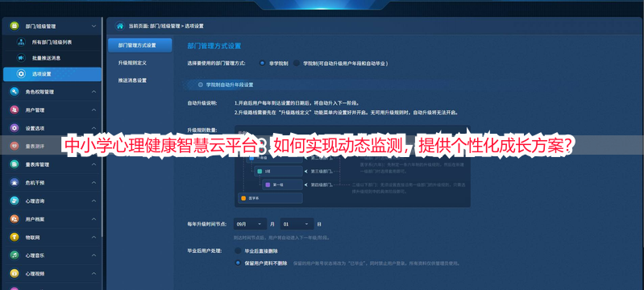Click the 量表库管理 document icon
Image resolution: width=644 pixels, height=290 pixels.
tap(15, 164)
